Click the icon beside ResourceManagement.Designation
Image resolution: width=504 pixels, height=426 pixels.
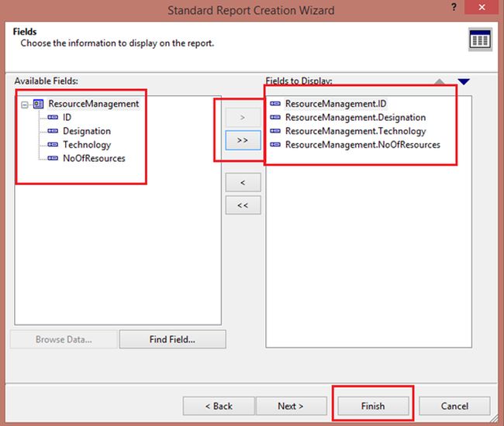click(x=275, y=117)
